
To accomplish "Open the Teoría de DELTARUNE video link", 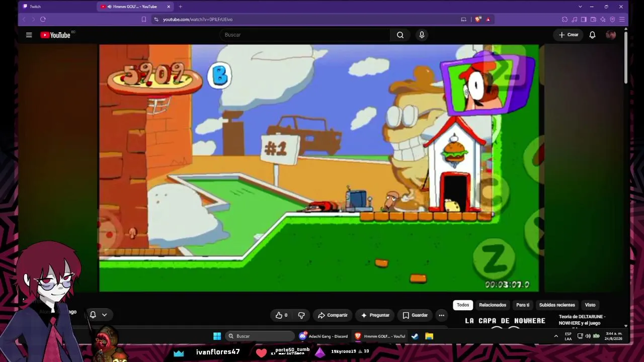I will pos(582,320).
